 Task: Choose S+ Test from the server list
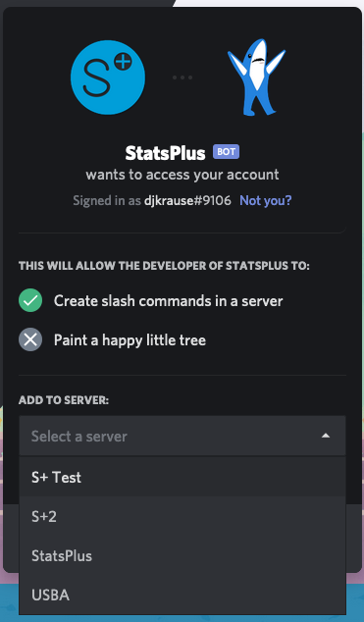[182, 477]
